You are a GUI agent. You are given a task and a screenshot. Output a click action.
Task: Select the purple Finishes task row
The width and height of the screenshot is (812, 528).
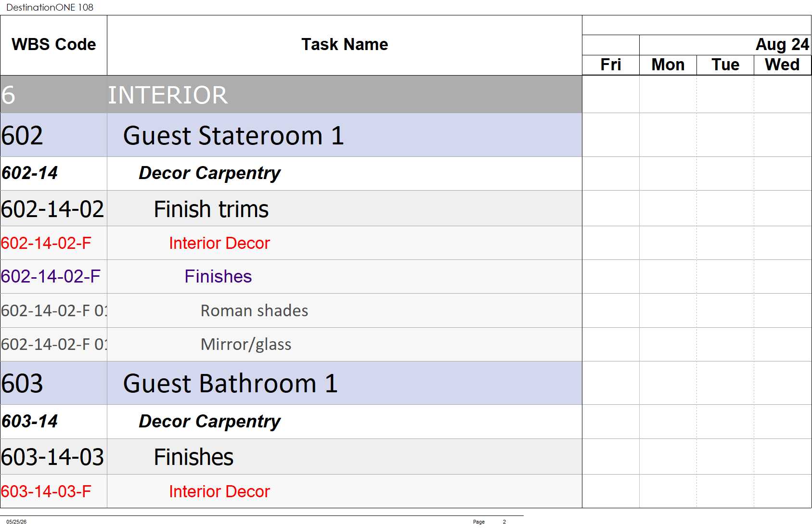(291, 277)
